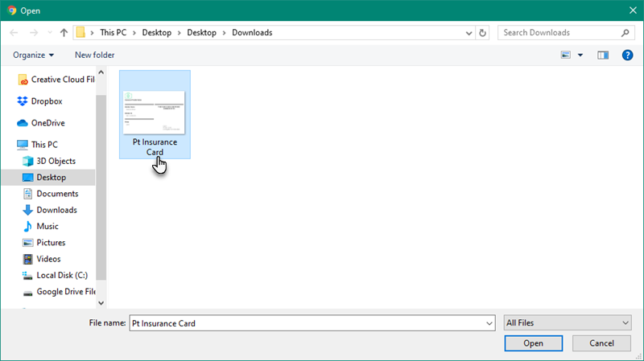Select the Pt Insurance Card file thumbnail
Image resolution: width=644 pixels, height=361 pixels.
pyautogui.click(x=154, y=113)
